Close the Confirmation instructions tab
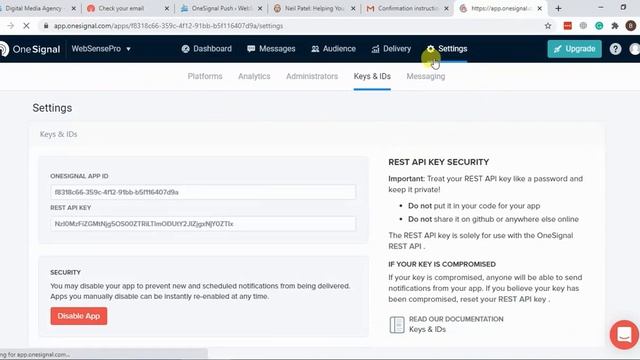 click(x=446, y=8)
